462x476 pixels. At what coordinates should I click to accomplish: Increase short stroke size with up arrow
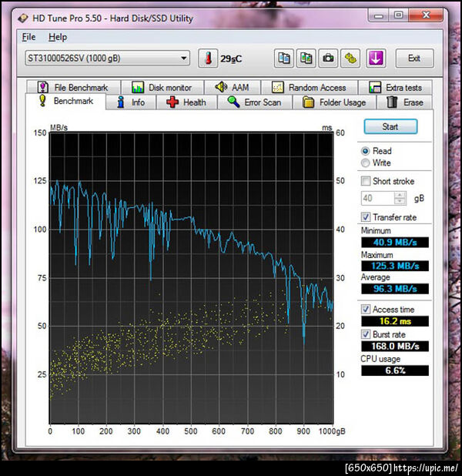pos(400,195)
